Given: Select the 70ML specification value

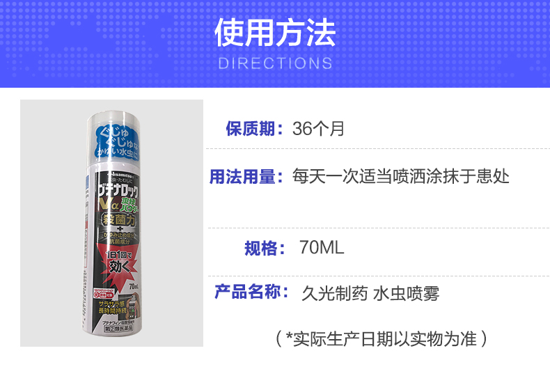Looking at the screenshot, I should [x=322, y=247].
